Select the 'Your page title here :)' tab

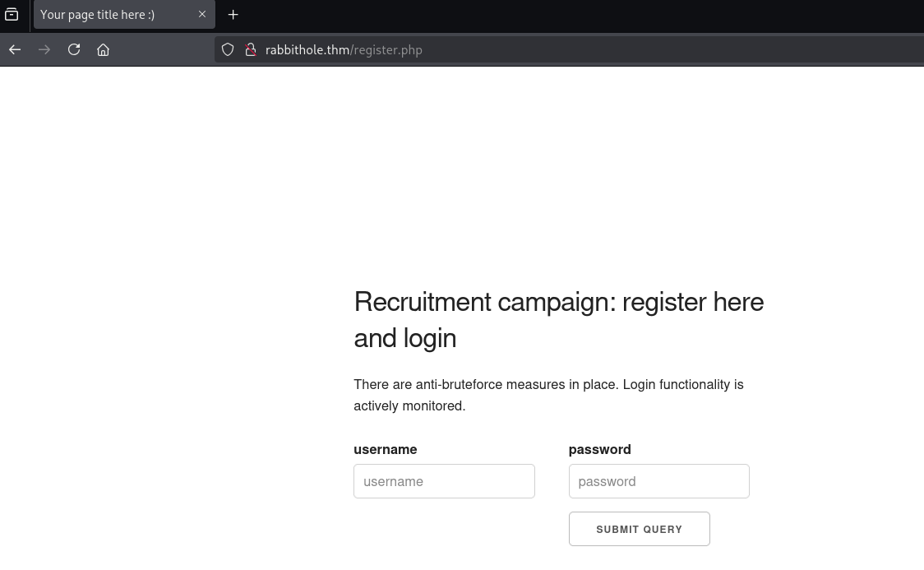coord(107,15)
